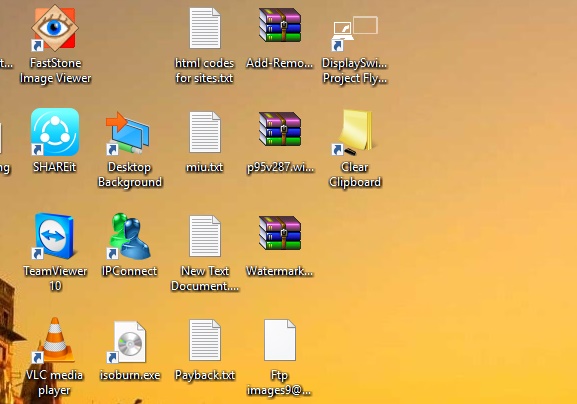577x404 pixels.
Task: Select the Watermark... WinRAR archive icon
Action: pos(280,233)
